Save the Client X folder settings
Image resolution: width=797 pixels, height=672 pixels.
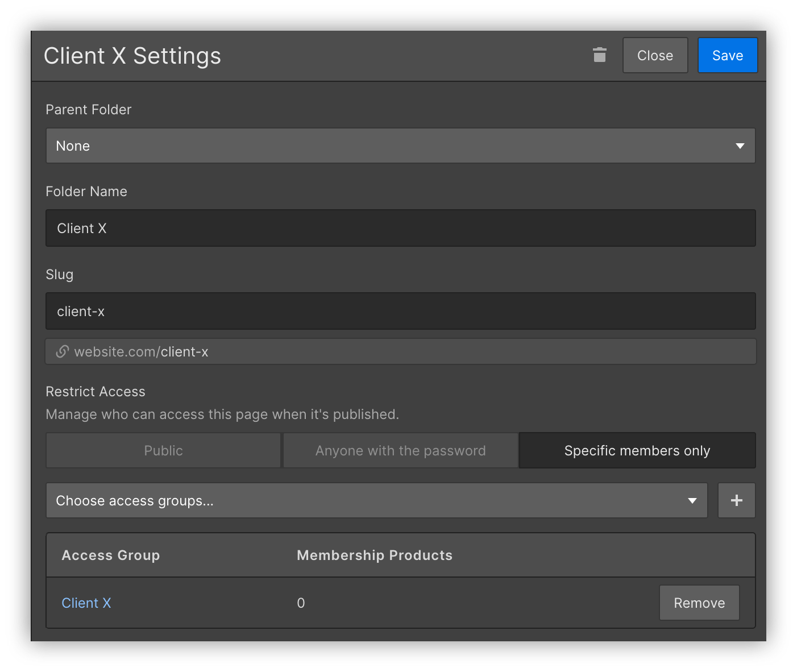728,55
